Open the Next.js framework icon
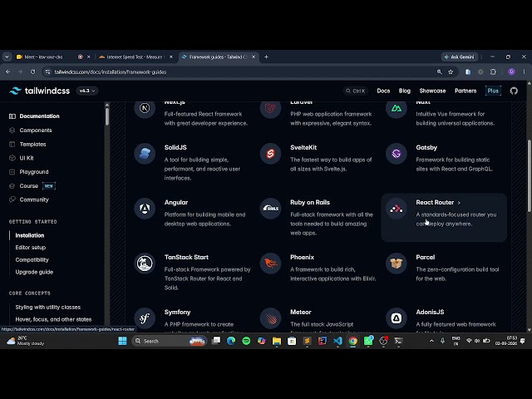Screen dimensions: 532x399 145,109
